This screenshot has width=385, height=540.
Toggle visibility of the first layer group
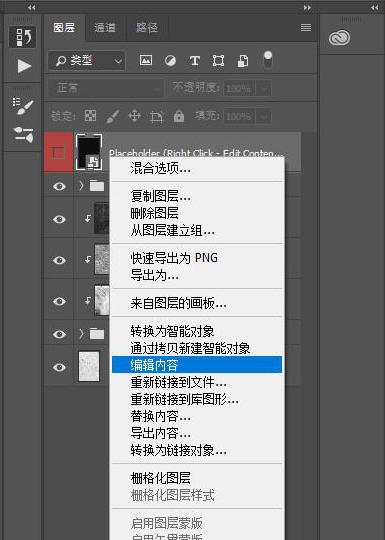pyautogui.click(x=59, y=186)
